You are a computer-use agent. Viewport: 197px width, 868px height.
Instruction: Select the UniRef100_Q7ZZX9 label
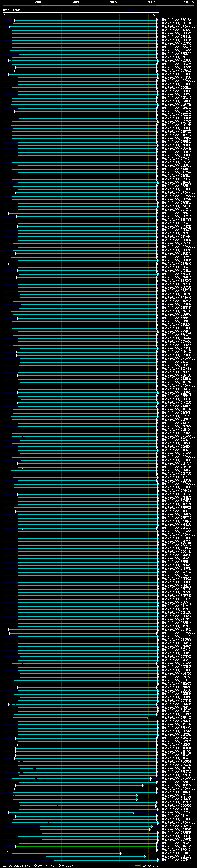(x=177, y=115)
